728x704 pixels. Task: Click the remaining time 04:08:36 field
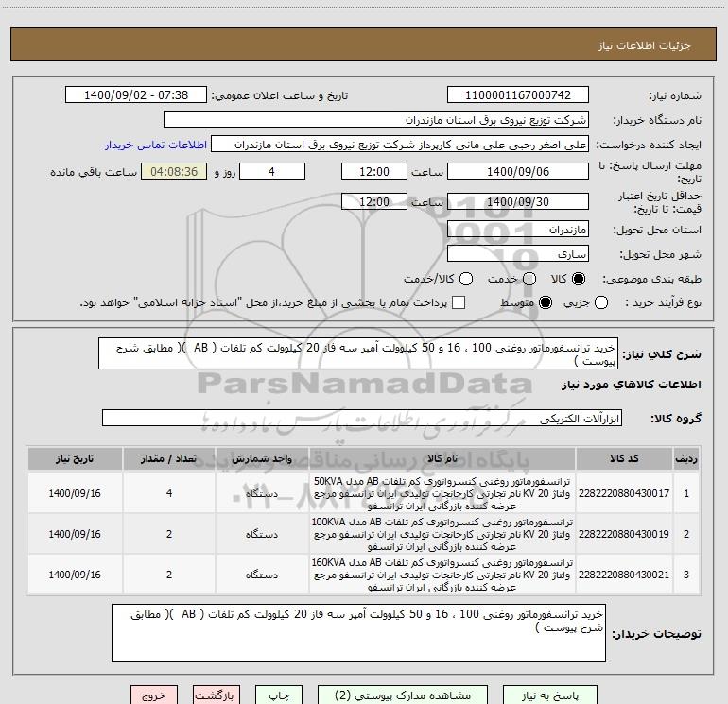click(174, 171)
